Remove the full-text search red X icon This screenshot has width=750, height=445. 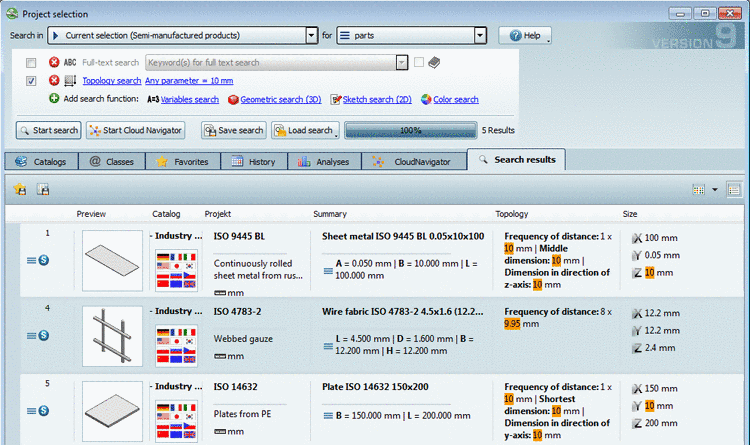(x=54, y=62)
